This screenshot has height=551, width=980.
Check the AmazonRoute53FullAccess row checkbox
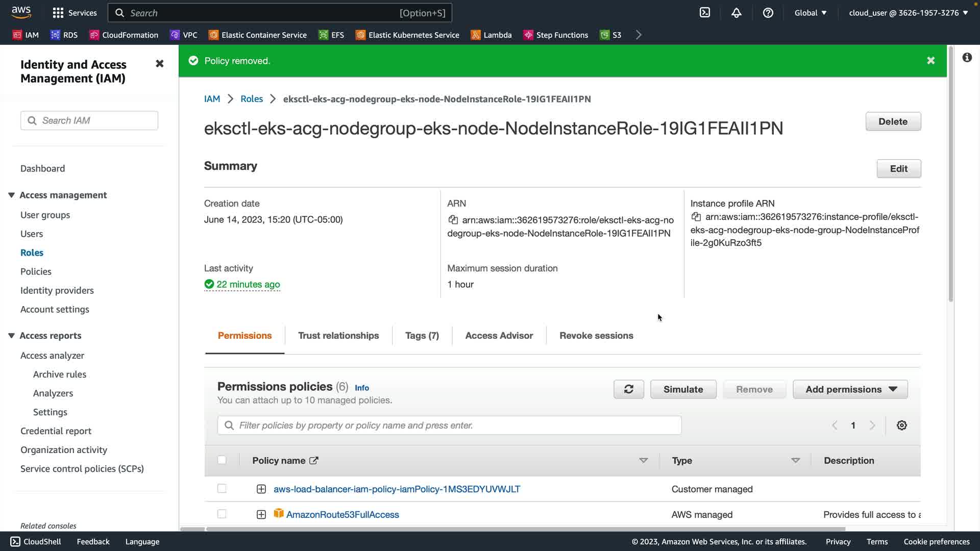pyautogui.click(x=222, y=514)
